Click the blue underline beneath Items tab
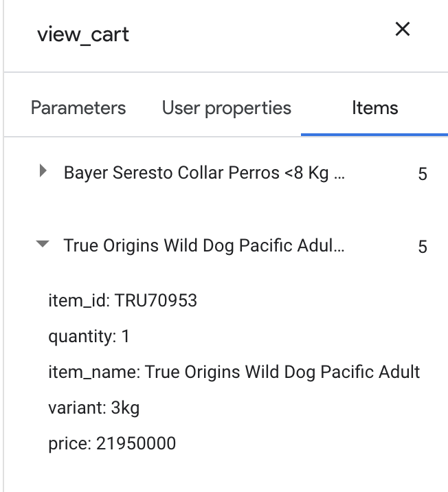Screen dimensions: 448x492 pyautogui.click(x=374, y=135)
